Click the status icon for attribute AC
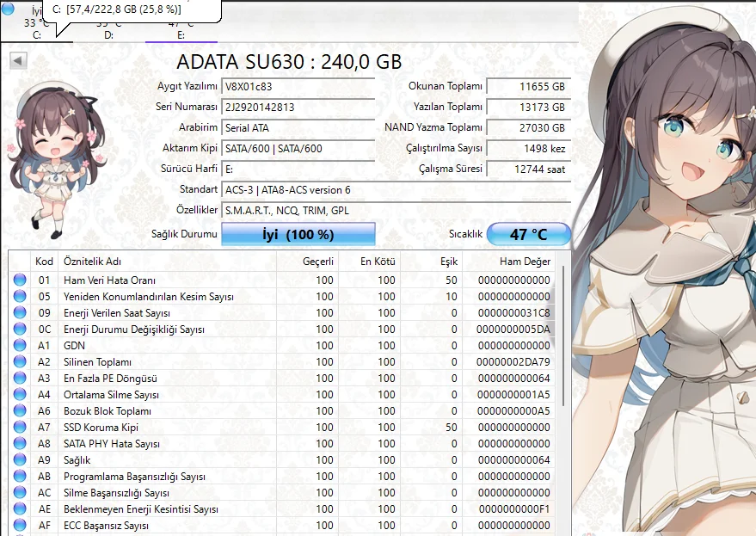The height and width of the screenshot is (536, 756). coord(20,493)
